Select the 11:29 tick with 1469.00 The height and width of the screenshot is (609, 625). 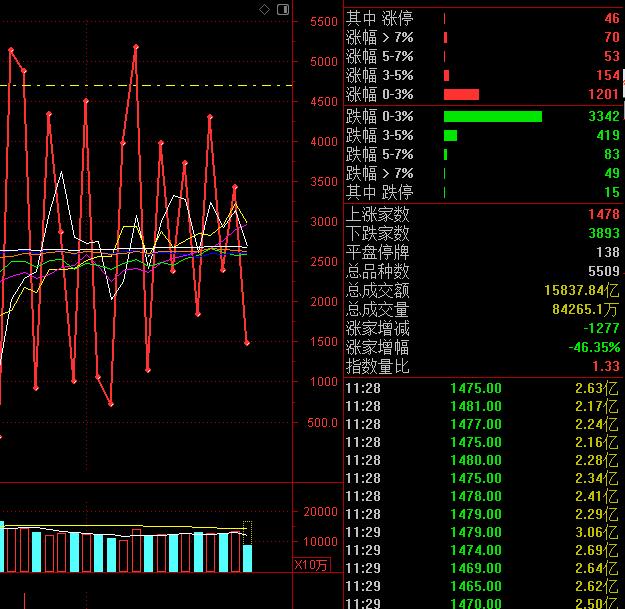click(x=483, y=568)
